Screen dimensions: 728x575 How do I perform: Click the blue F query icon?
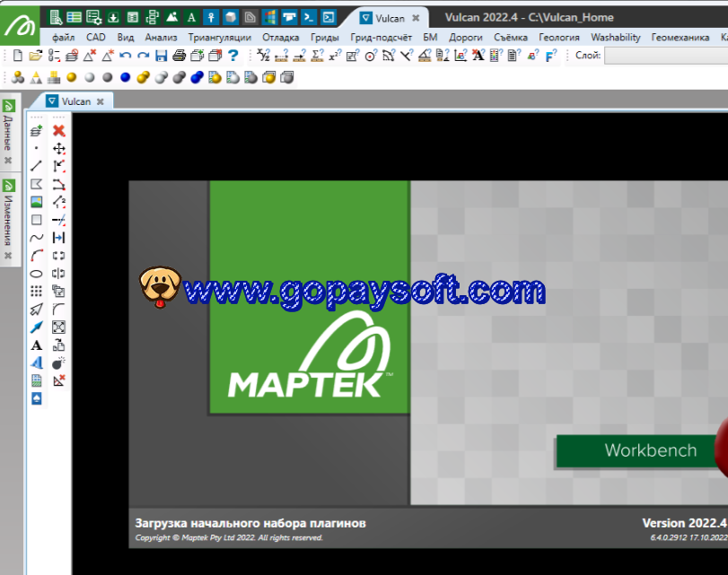[x=550, y=56]
